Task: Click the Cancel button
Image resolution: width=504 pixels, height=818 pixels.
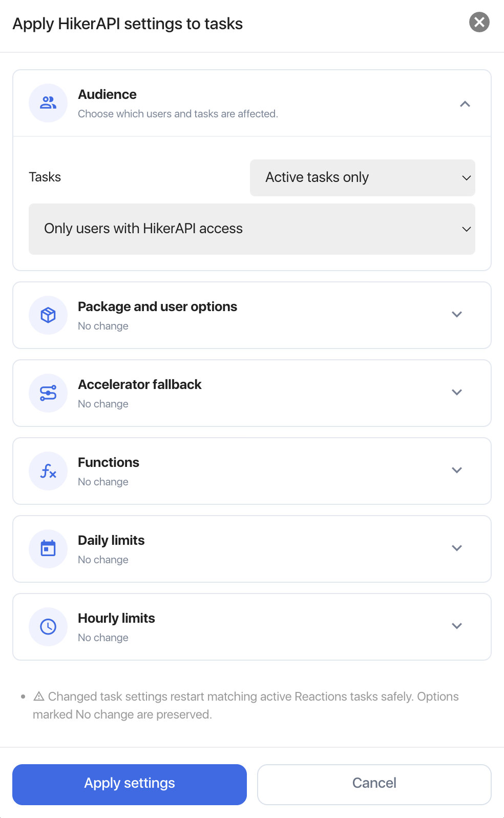Action: (374, 785)
